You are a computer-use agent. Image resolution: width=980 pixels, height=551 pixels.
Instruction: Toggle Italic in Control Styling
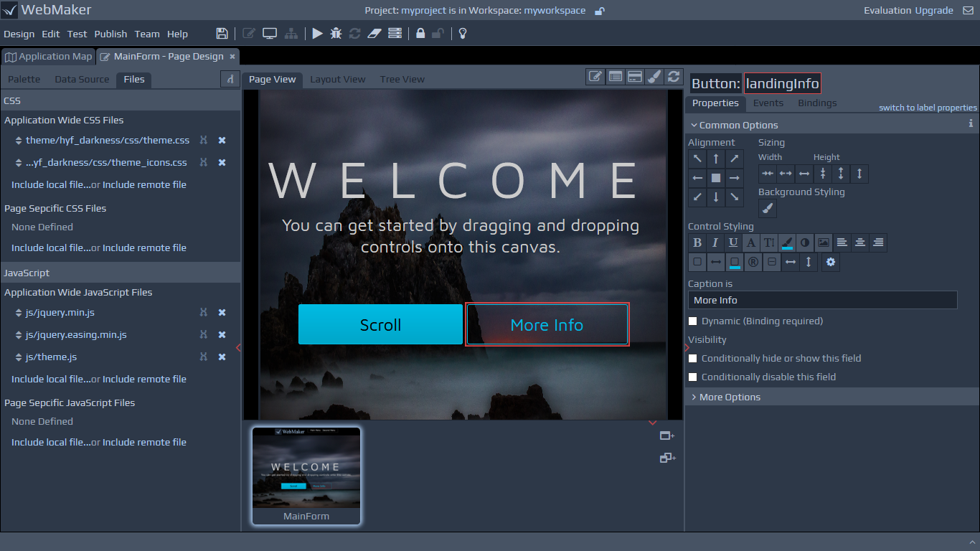[715, 243]
